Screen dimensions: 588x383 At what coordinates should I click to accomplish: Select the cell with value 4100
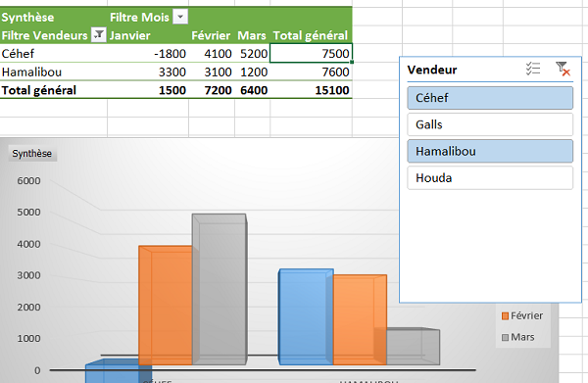click(212, 54)
